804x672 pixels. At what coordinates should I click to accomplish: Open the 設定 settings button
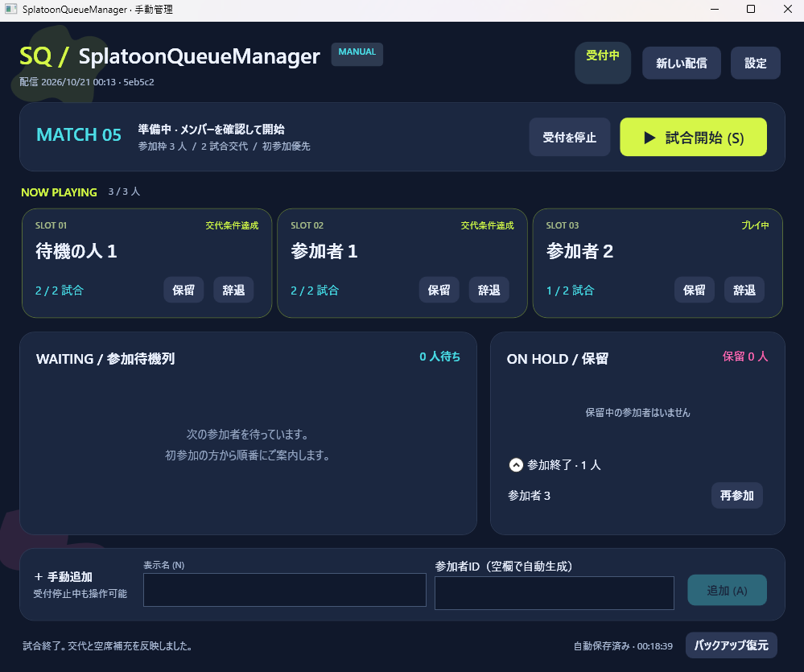755,63
